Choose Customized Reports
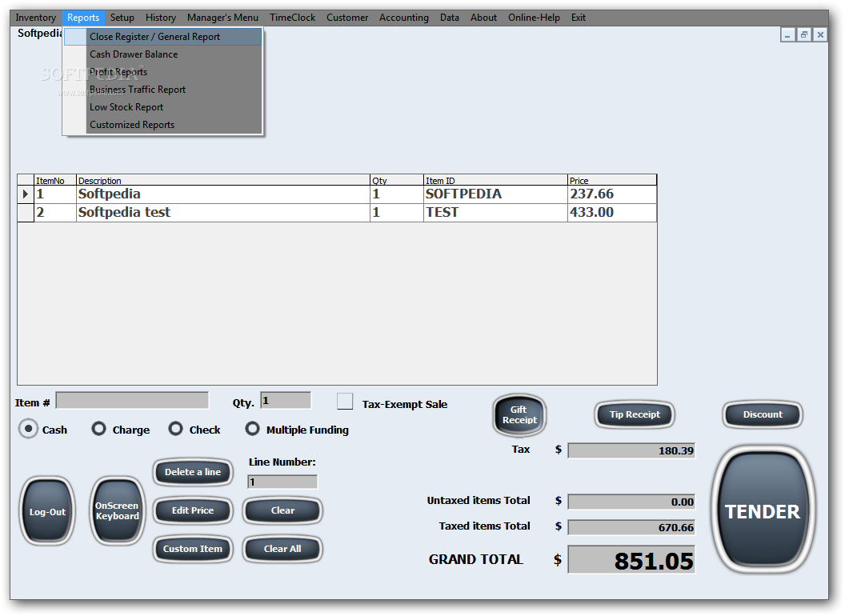This screenshot has width=845, height=616. [162, 125]
